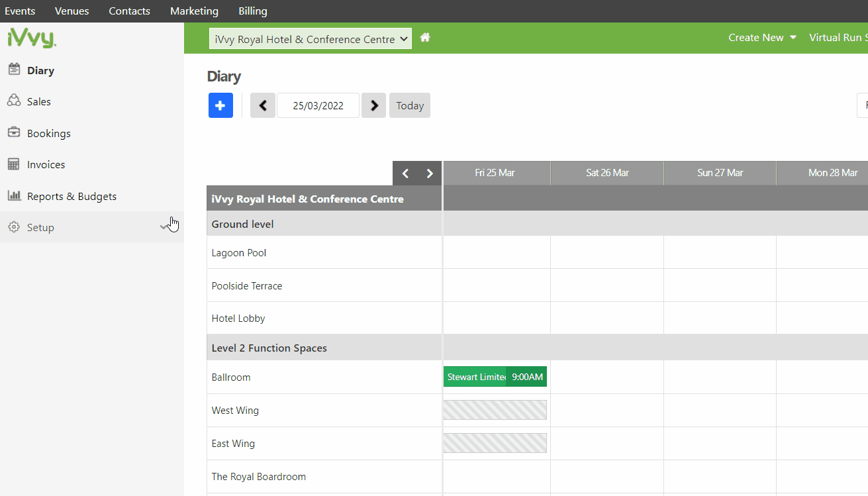Open the Events menu
The height and width of the screenshot is (496, 868).
coord(20,11)
